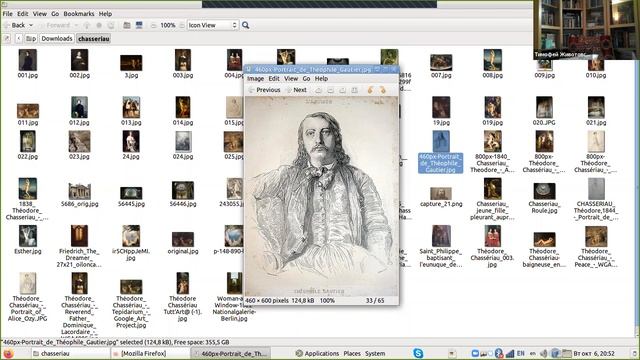
Task: Click the search magnifier icon in the file manager
Action: [x=246, y=25]
